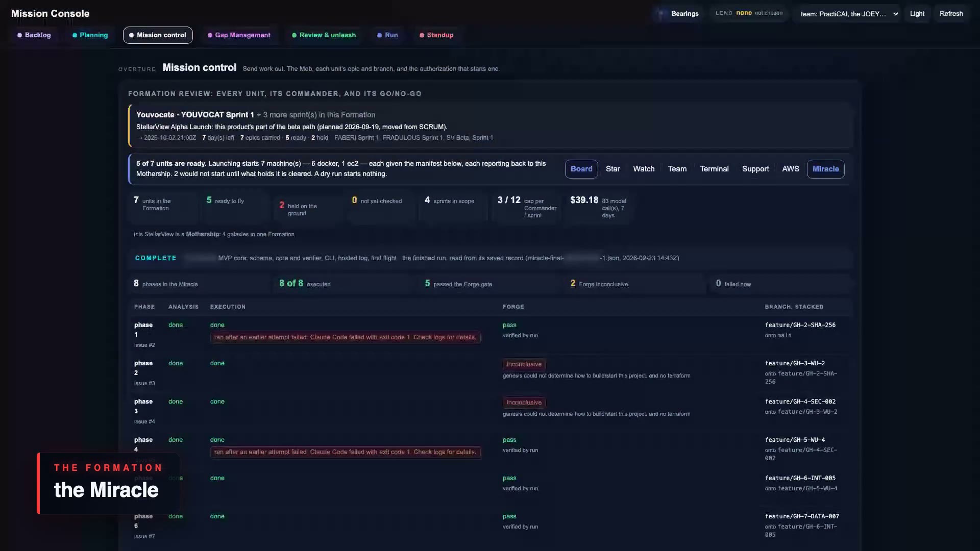Click the COMPLETE status label
Image resolution: width=980 pixels, height=551 pixels.
click(156, 258)
